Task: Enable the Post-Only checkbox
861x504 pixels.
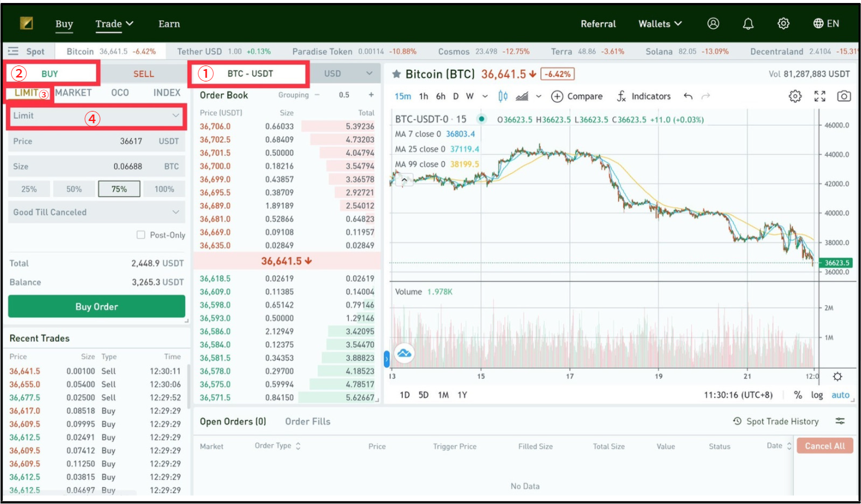Action: 141,235
